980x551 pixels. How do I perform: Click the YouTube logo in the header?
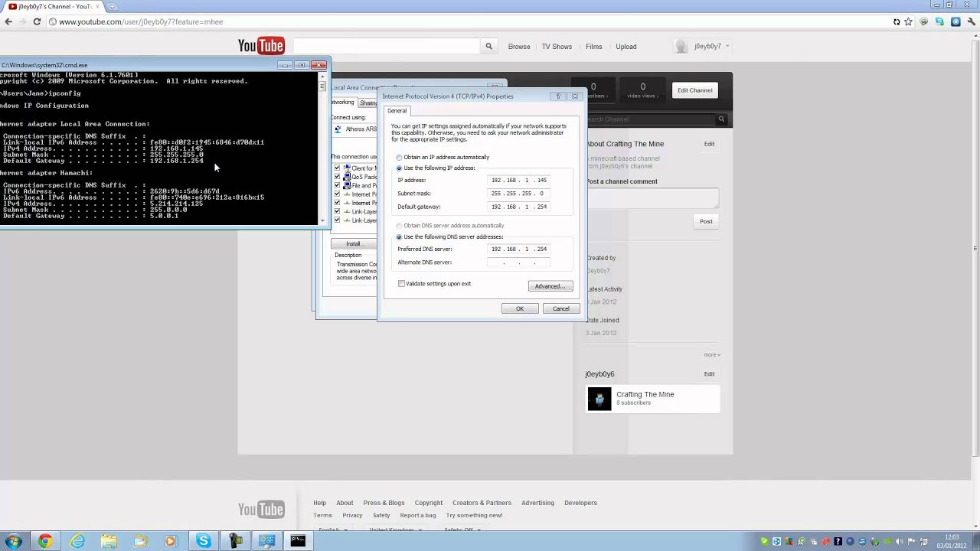(261, 46)
